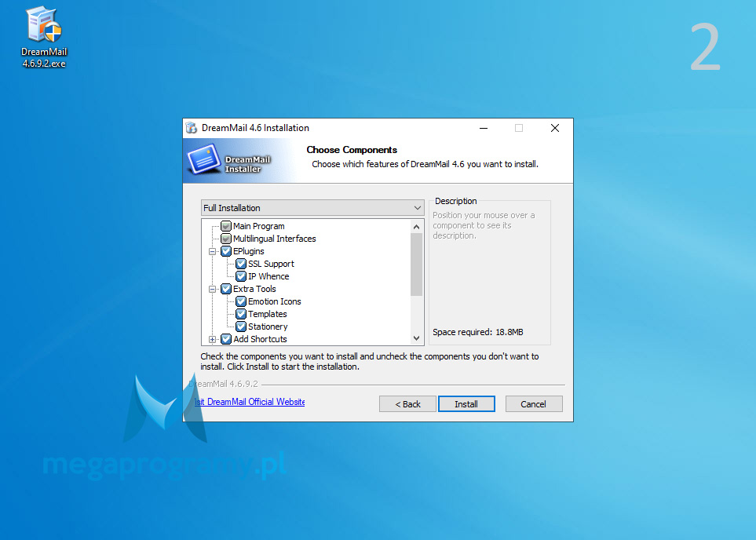The width and height of the screenshot is (756, 540).
Task: Select the Templates label
Action: point(268,314)
